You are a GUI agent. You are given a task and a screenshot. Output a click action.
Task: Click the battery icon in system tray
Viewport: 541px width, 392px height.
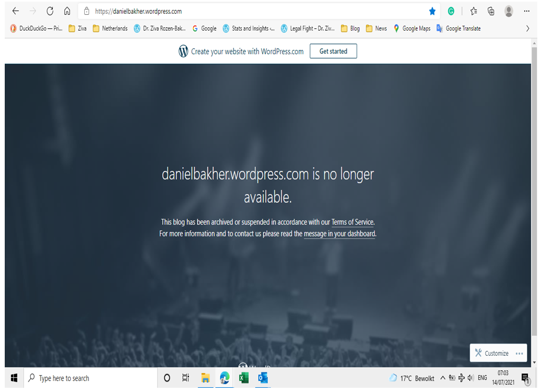(x=452, y=378)
